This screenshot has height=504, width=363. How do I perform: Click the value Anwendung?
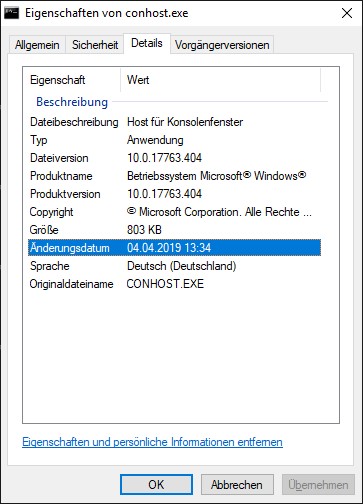(x=155, y=140)
